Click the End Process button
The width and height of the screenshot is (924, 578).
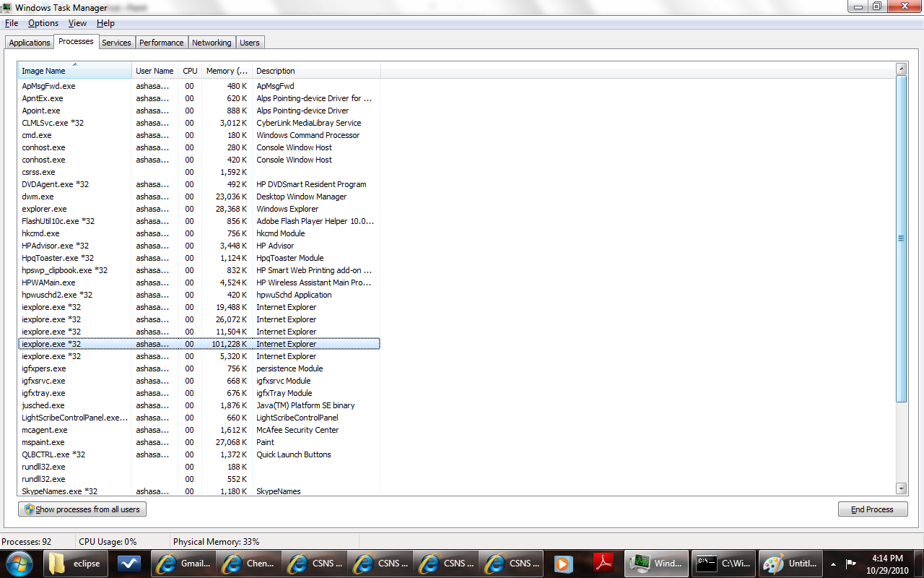[872, 509]
